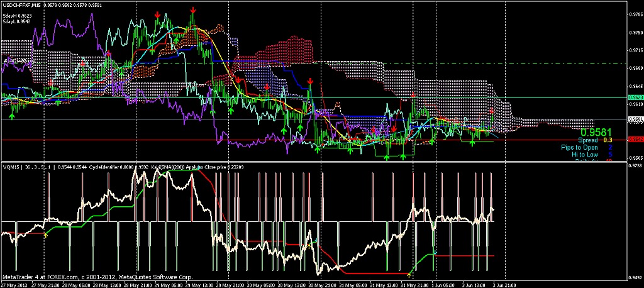Click the Pips to Open readout
Screen dimensions: 644x288
click(x=587, y=147)
